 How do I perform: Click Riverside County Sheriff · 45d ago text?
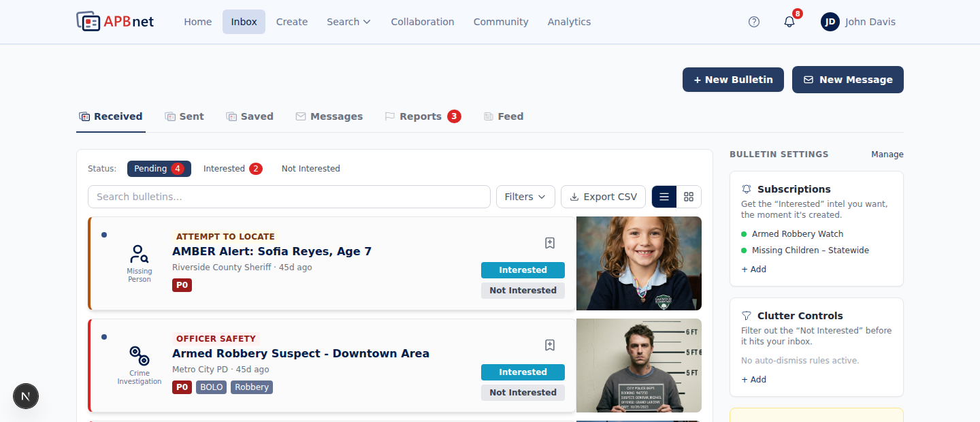coord(242,267)
